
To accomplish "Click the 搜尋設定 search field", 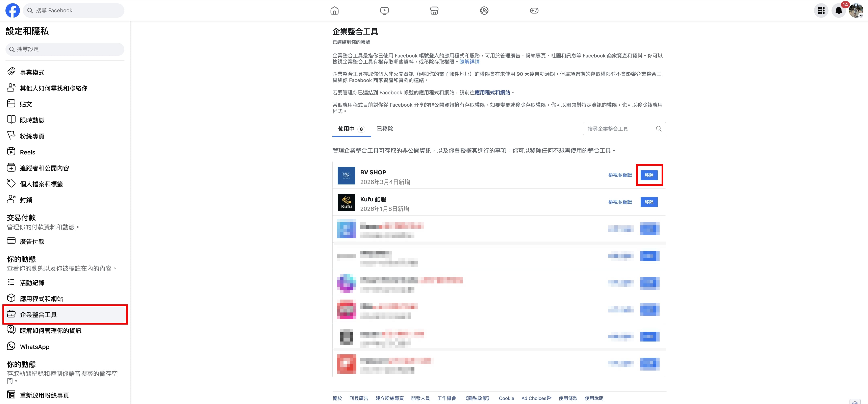I will point(65,49).
